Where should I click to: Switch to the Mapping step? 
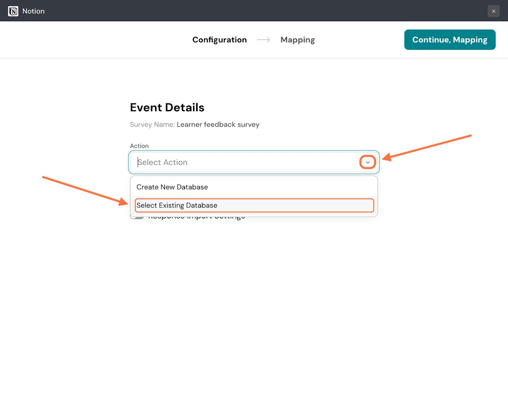[x=297, y=40]
